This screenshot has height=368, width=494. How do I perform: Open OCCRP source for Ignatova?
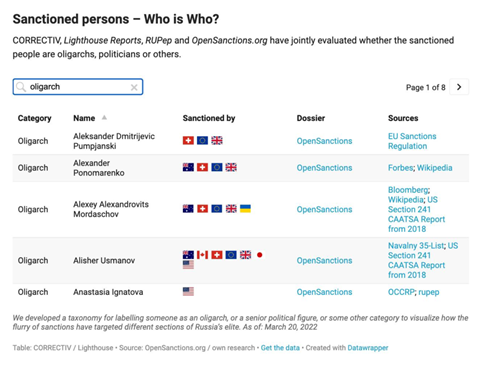[x=401, y=292]
